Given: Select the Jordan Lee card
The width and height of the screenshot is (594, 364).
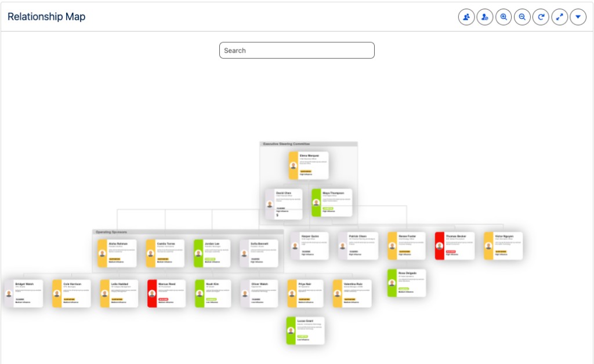Looking at the screenshot, I should click(212, 253).
